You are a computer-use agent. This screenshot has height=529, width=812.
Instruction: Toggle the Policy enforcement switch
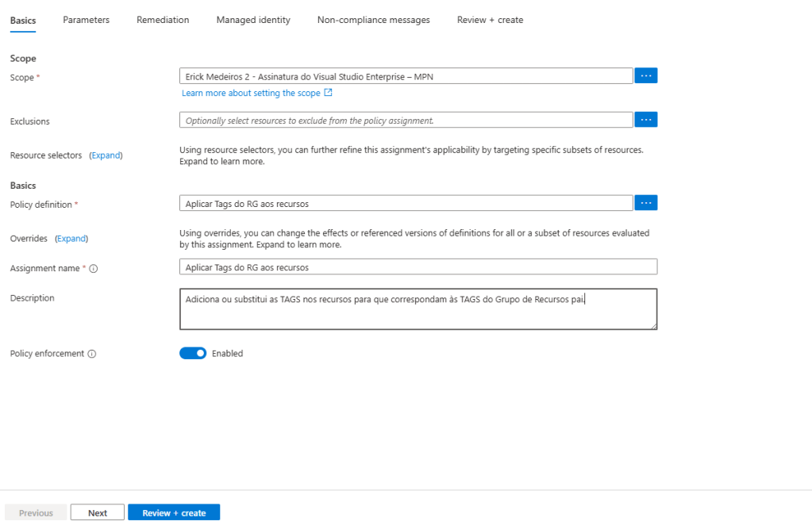pyautogui.click(x=193, y=354)
